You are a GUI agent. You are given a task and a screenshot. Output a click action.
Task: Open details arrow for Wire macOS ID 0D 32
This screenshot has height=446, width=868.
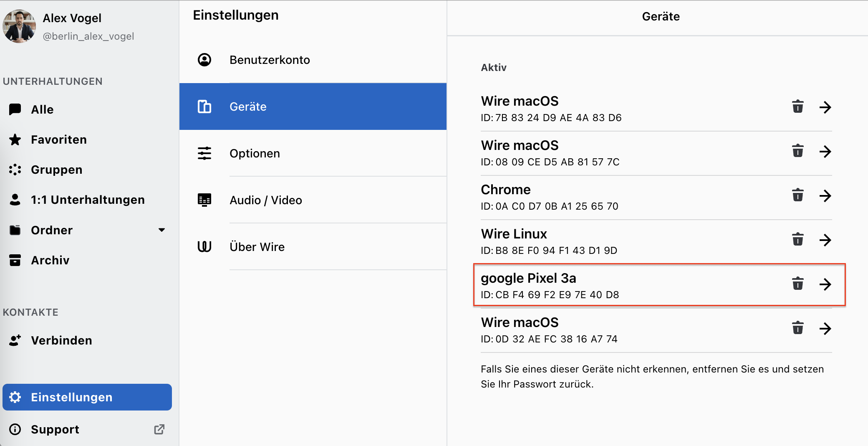coord(825,329)
